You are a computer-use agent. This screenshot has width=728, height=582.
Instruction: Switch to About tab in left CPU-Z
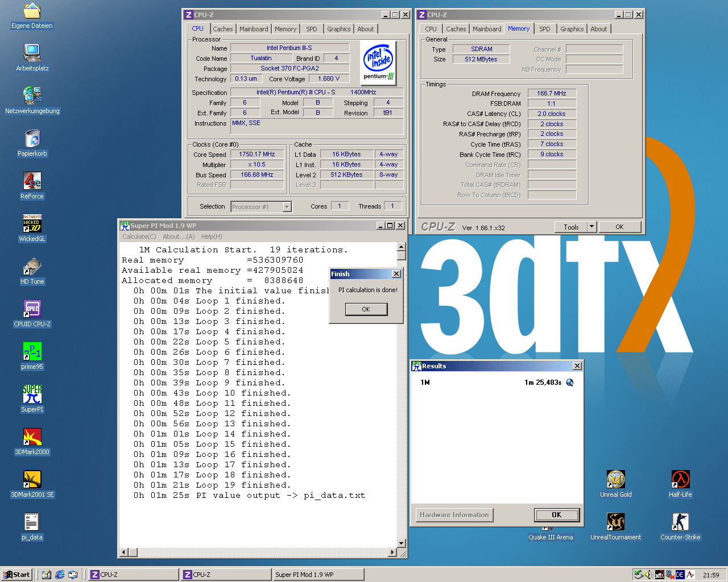[x=366, y=29]
